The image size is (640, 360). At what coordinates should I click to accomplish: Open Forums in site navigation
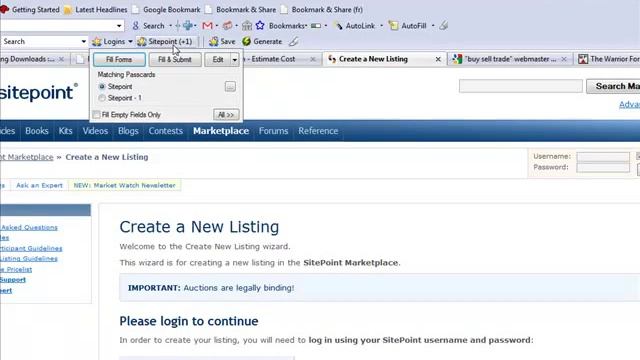[273, 131]
